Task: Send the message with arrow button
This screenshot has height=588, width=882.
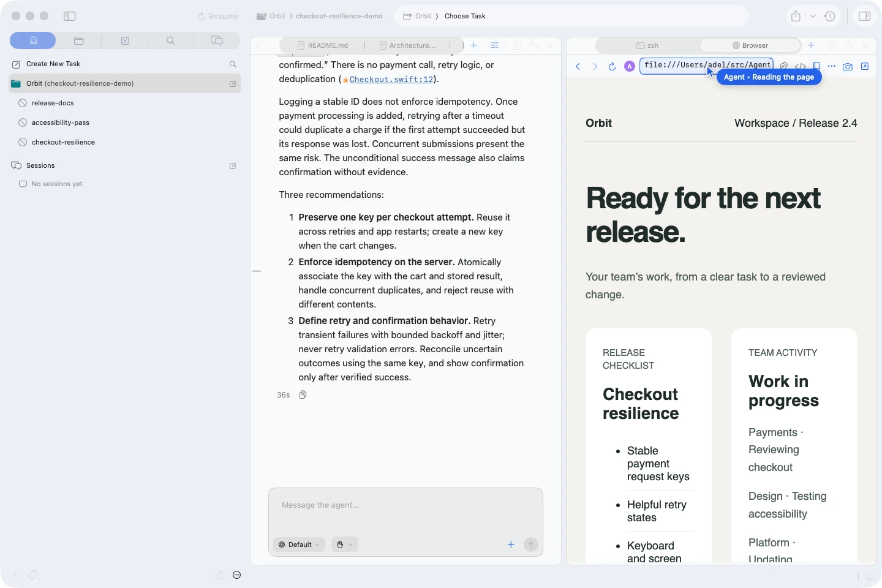Action: (x=531, y=545)
